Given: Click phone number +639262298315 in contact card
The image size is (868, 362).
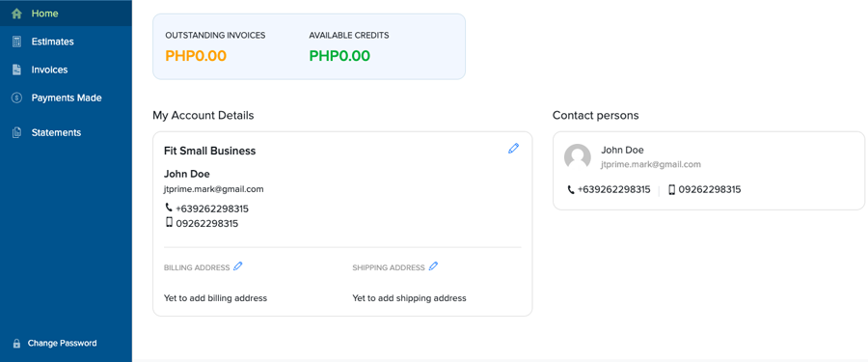Looking at the screenshot, I should pyautogui.click(x=614, y=189).
